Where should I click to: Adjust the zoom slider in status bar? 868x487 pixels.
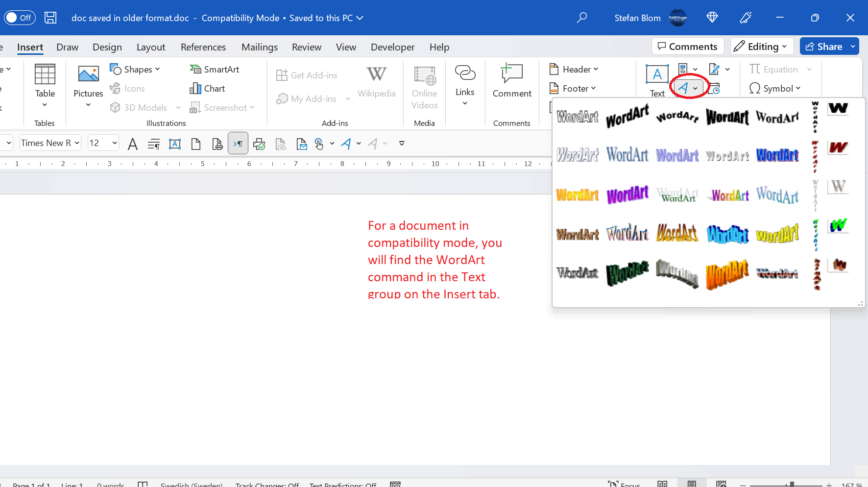point(792,485)
